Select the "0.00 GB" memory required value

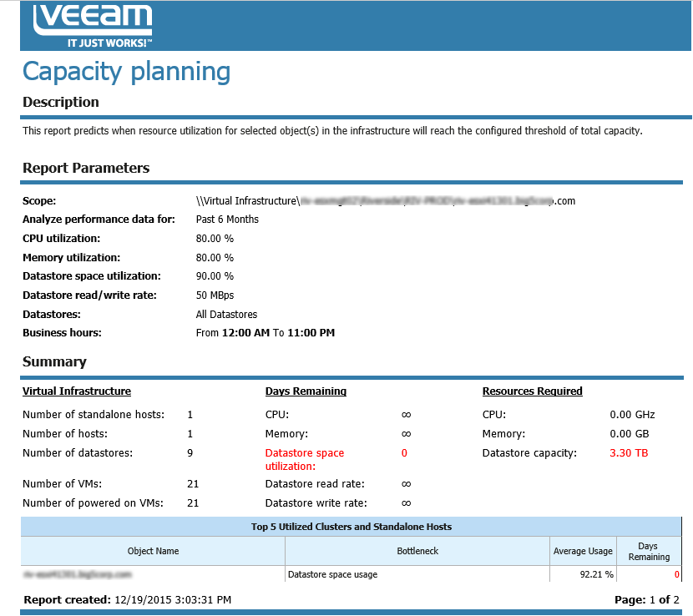point(630,434)
